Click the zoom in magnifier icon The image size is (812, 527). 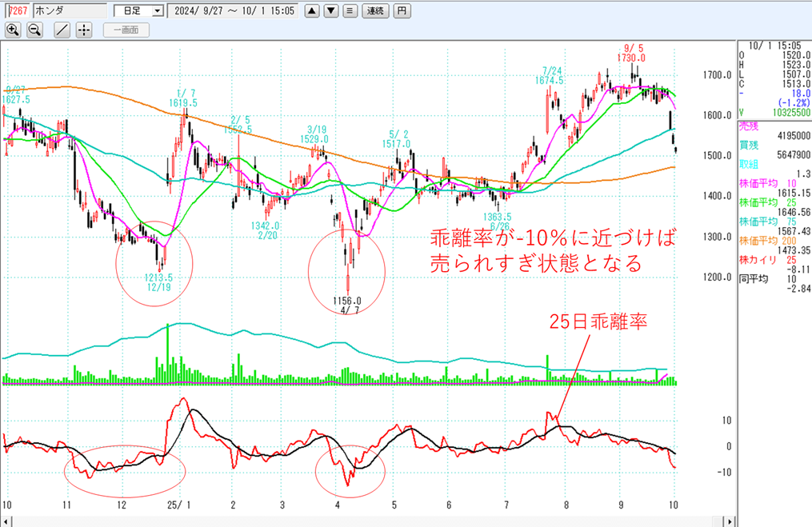pyautogui.click(x=13, y=30)
